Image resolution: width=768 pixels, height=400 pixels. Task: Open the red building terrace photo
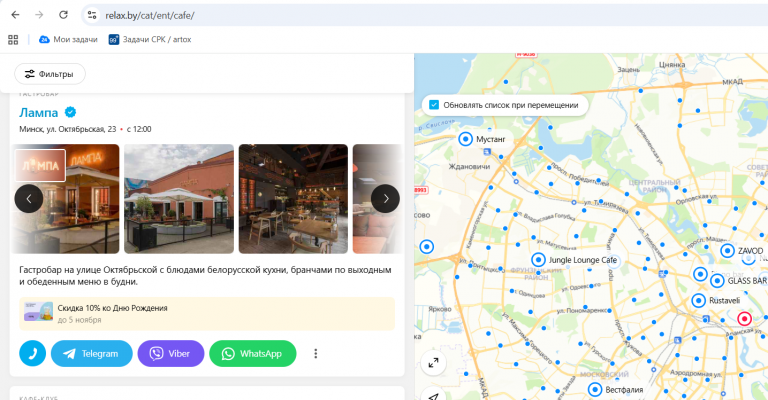tap(179, 199)
